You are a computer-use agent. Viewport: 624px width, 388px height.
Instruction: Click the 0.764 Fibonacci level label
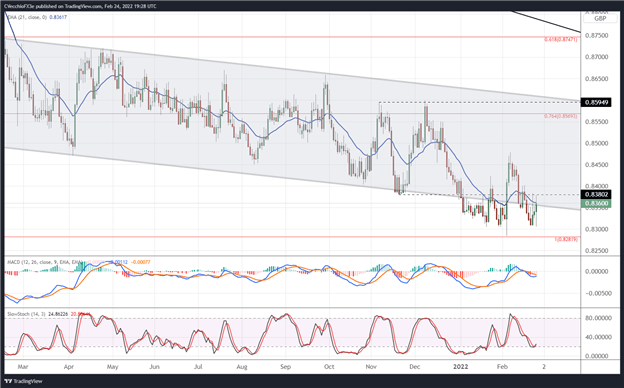click(x=560, y=116)
